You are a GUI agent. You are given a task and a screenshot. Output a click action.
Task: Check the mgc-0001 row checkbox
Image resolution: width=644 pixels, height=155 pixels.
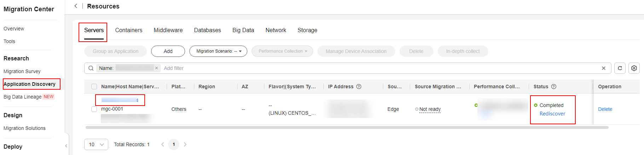click(x=94, y=109)
